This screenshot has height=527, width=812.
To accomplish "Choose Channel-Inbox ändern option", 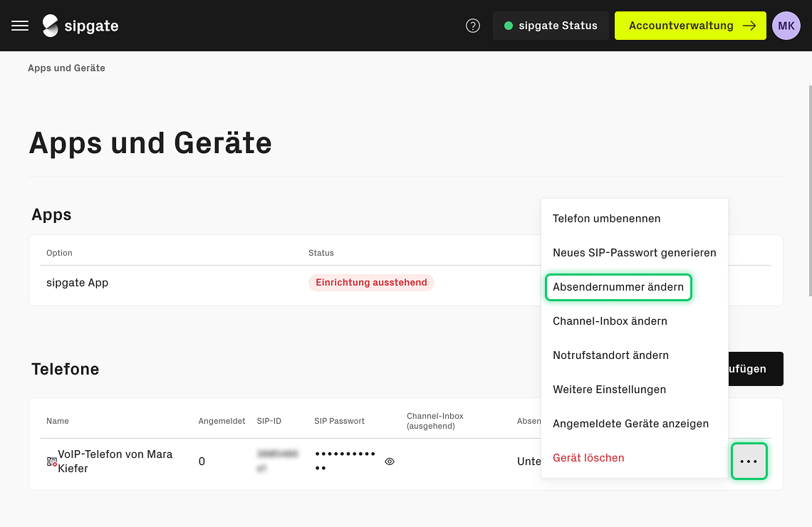I will (x=610, y=321).
